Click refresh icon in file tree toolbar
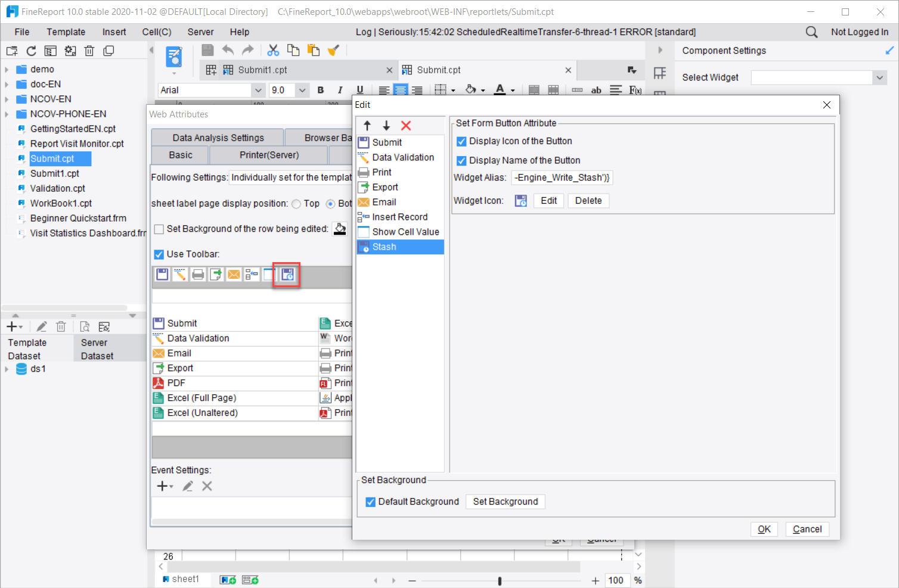 point(32,51)
